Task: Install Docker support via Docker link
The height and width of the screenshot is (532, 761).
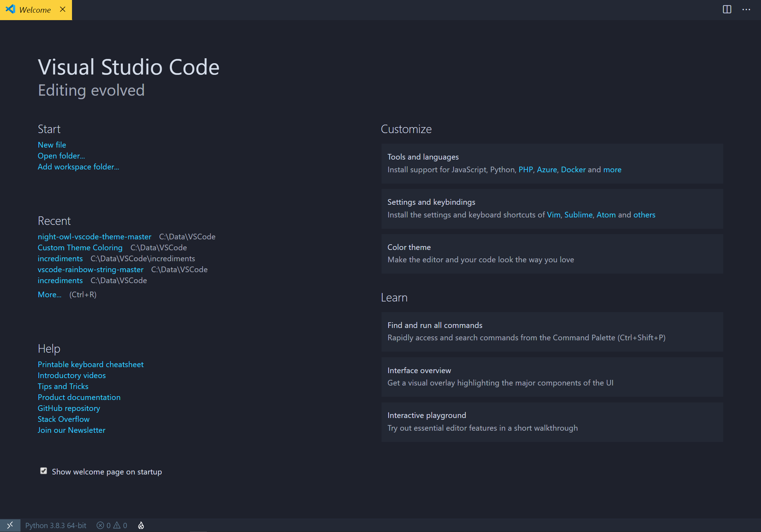Action: coord(573,169)
